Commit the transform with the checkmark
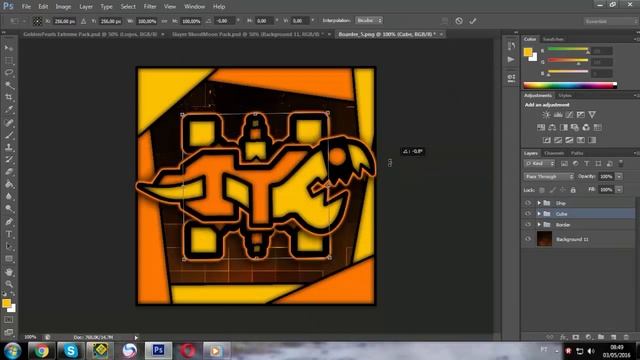The width and height of the screenshot is (640, 360). tap(473, 20)
